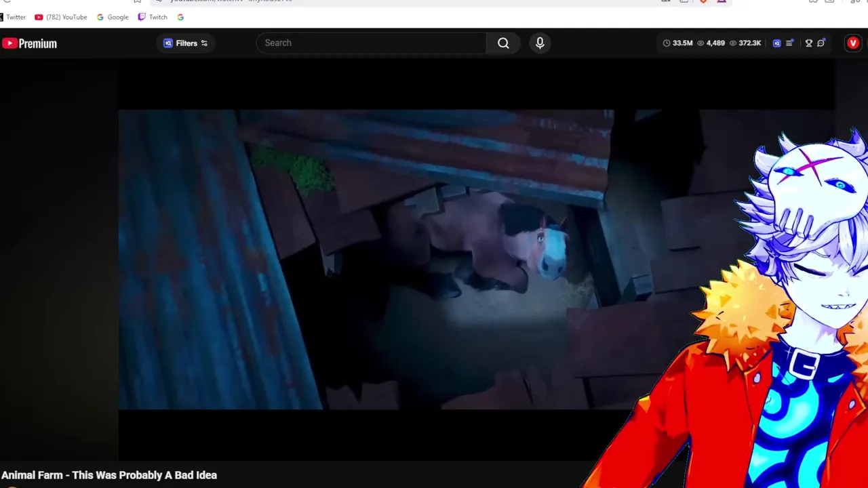
Task: Click the clock icon beside 33.5M
Action: [667, 43]
